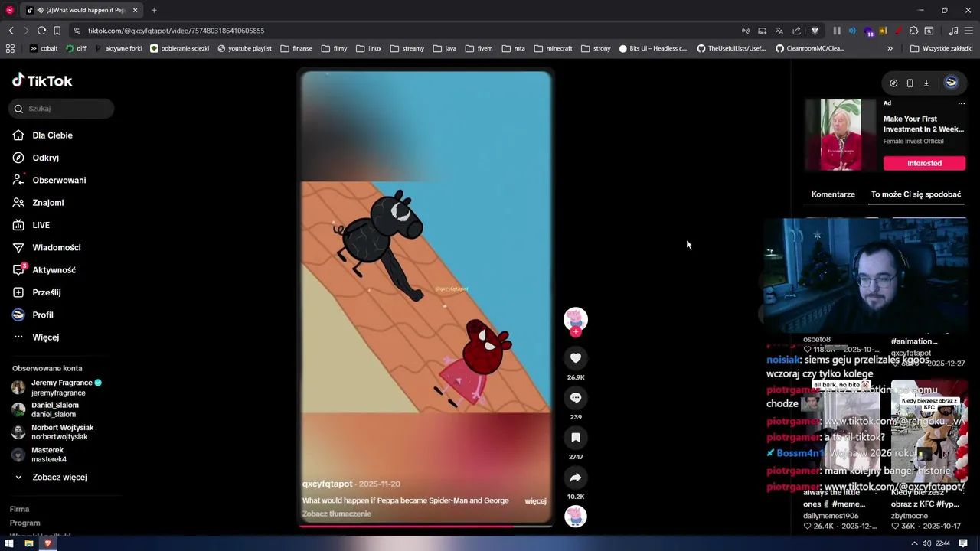
Task: Mute tab via speaker icon on tab
Action: (40, 10)
